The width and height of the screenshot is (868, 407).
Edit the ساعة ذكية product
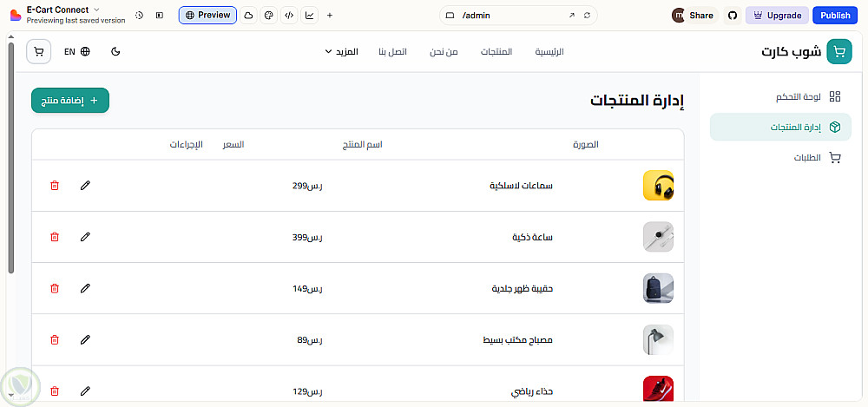click(85, 237)
